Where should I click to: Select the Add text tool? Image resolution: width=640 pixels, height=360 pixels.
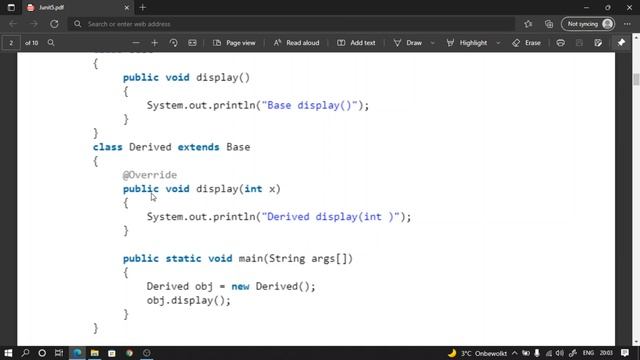tap(356, 43)
